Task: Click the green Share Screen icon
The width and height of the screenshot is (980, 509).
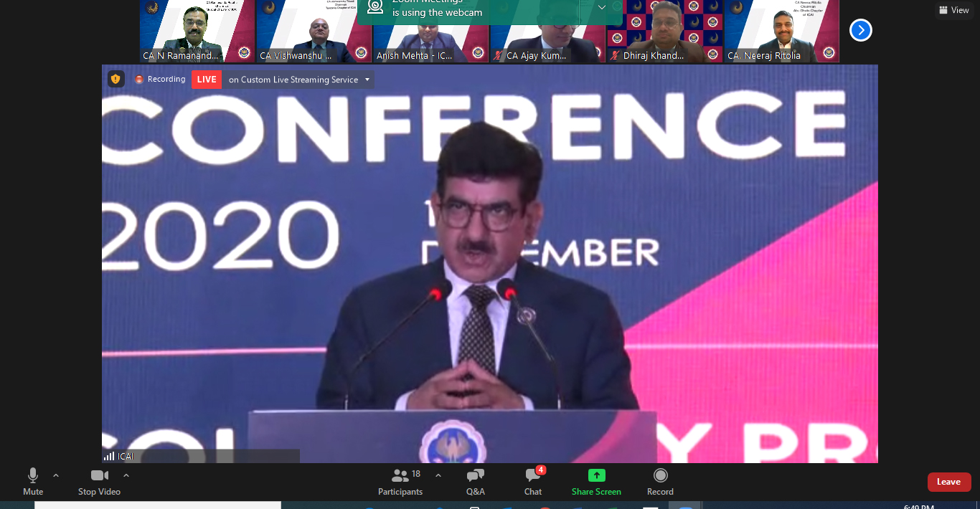Action: [596, 475]
